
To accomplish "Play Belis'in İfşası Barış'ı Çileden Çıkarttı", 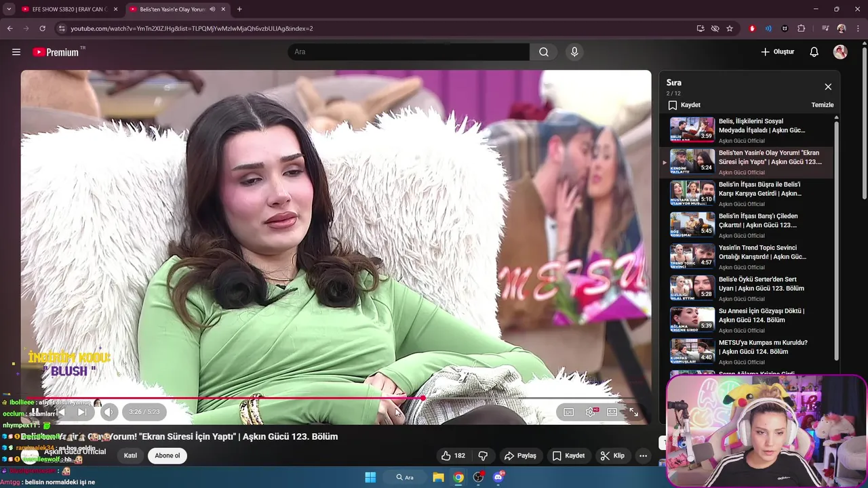I will pyautogui.click(x=747, y=225).
